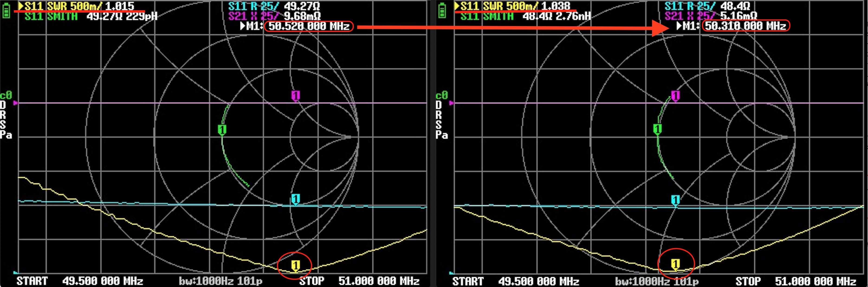The image size is (868, 287).
Task: Select S21 X trace reading 5.16mΩ
Action: click(x=711, y=16)
